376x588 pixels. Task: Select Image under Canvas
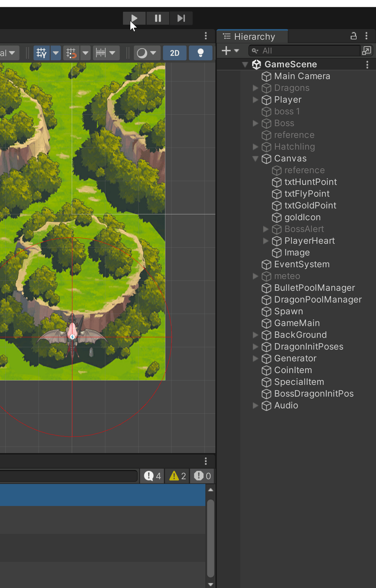click(297, 253)
